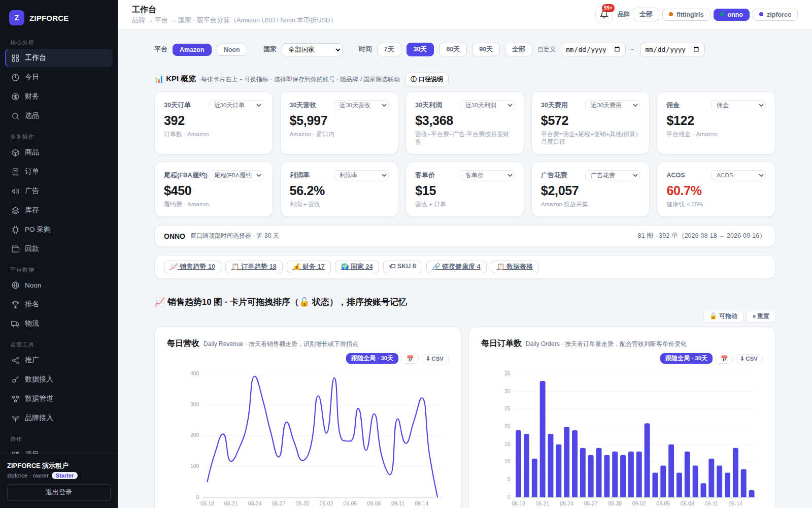812x508 pixels.
Task: Click the 口径说明 button
Action: point(427,79)
